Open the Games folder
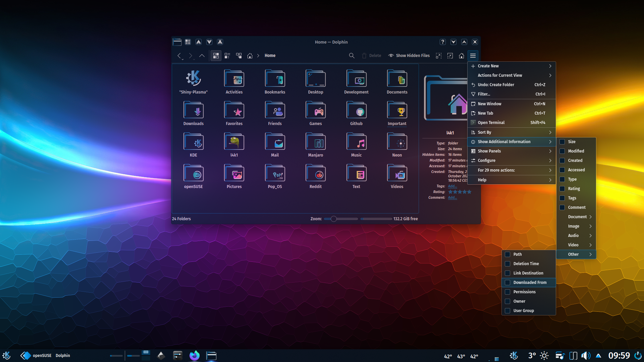Screen dimensions: 644x362 tap(316, 114)
